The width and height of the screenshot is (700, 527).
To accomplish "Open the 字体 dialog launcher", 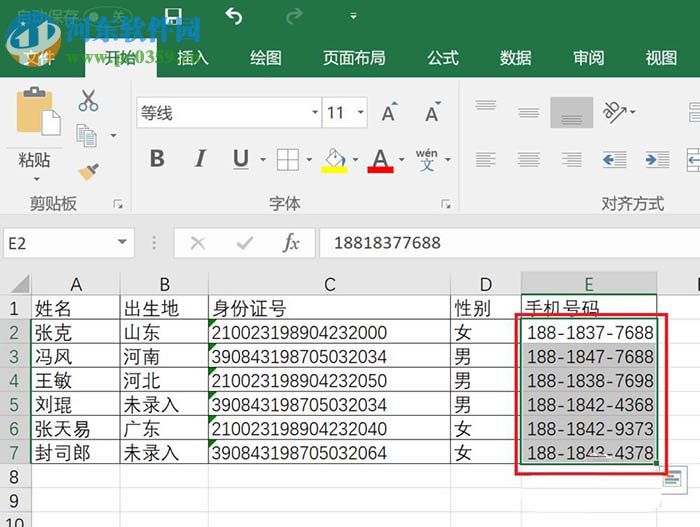I will tap(445, 204).
